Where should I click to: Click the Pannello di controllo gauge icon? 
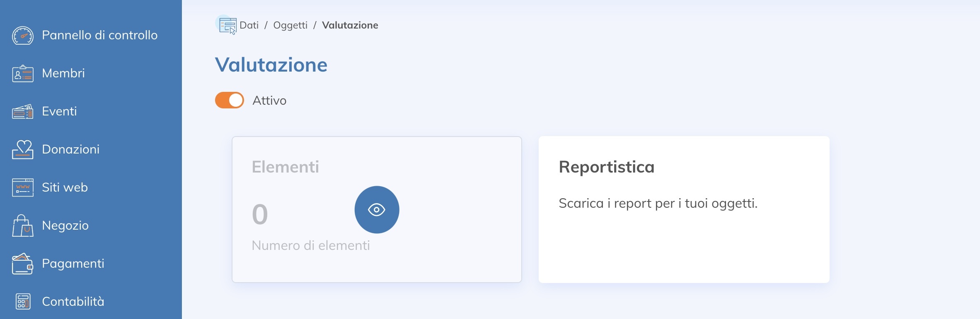[x=22, y=36]
